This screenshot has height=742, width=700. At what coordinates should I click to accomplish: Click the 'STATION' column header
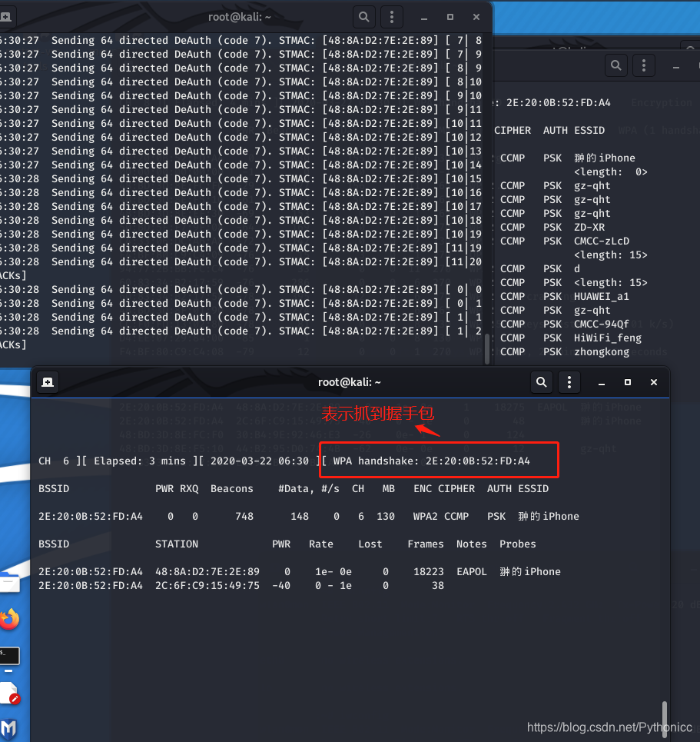point(177,544)
